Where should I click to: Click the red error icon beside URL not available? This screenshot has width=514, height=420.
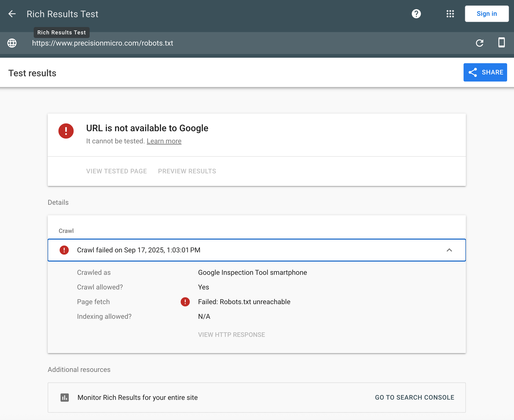point(66,131)
